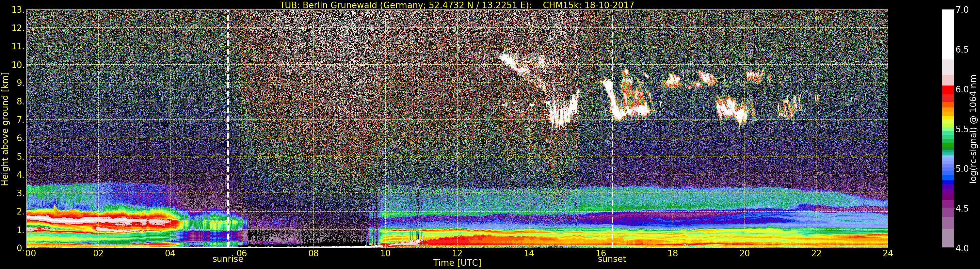This screenshot has width=980, height=269.
Task: Click the Height above ground [km] axis label
Action: point(5,129)
